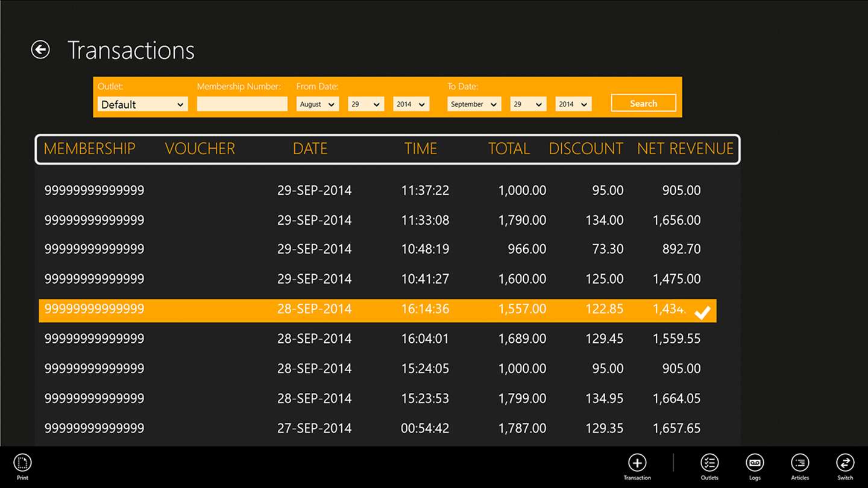868x488 pixels.
Task: Uncheck the selected 16:14:36 row checkmark
Action: [x=702, y=312]
